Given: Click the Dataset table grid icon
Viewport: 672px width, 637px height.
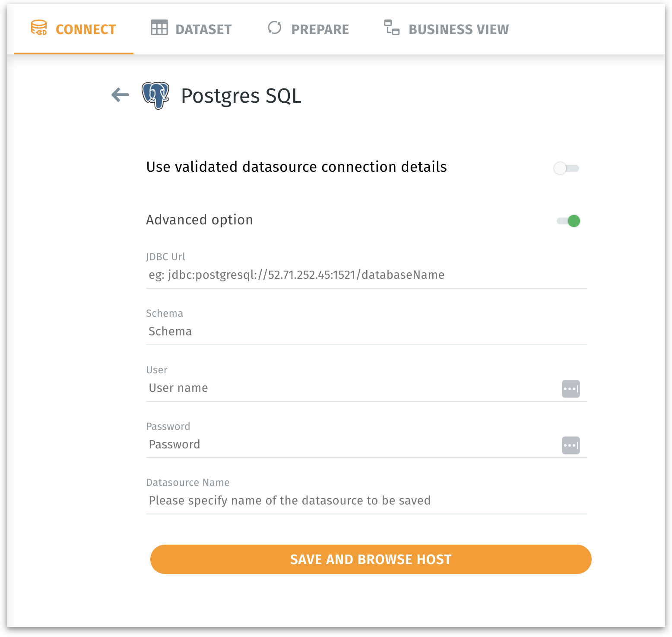Looking at the screenshot, I should (x=159, y=28).
